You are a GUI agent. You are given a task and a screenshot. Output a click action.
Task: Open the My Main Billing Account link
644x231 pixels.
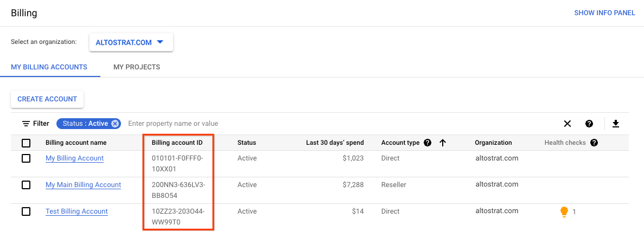(83, 185)
